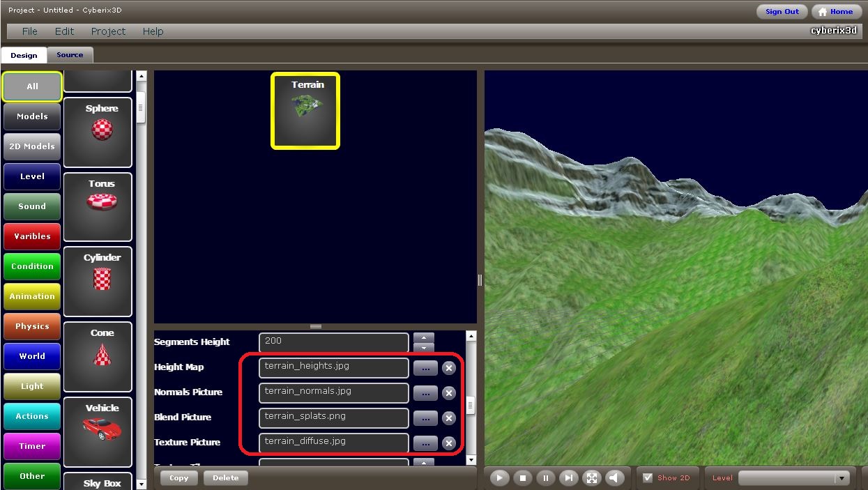Open the Edit menu

click(x=64, y=31)
